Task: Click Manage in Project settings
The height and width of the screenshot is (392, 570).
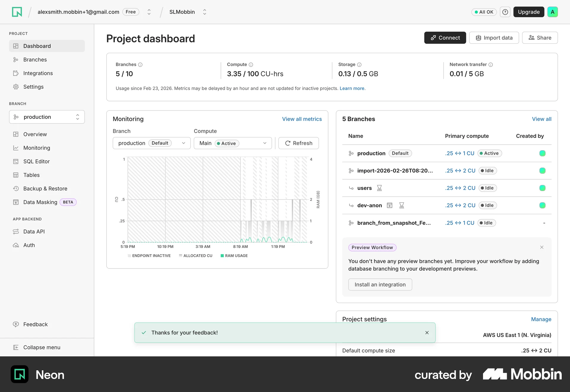Action: pyautogui.click(x=541, y=319)
